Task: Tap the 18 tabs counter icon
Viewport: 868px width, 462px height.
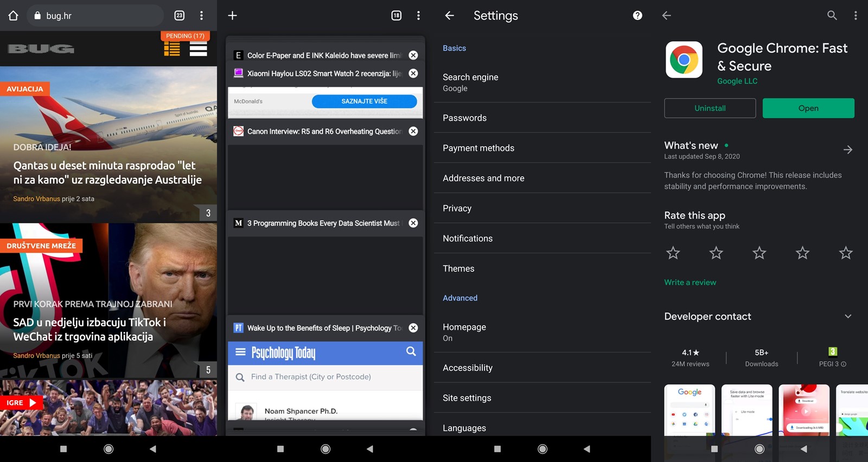Action: click(x=397, y=16)
